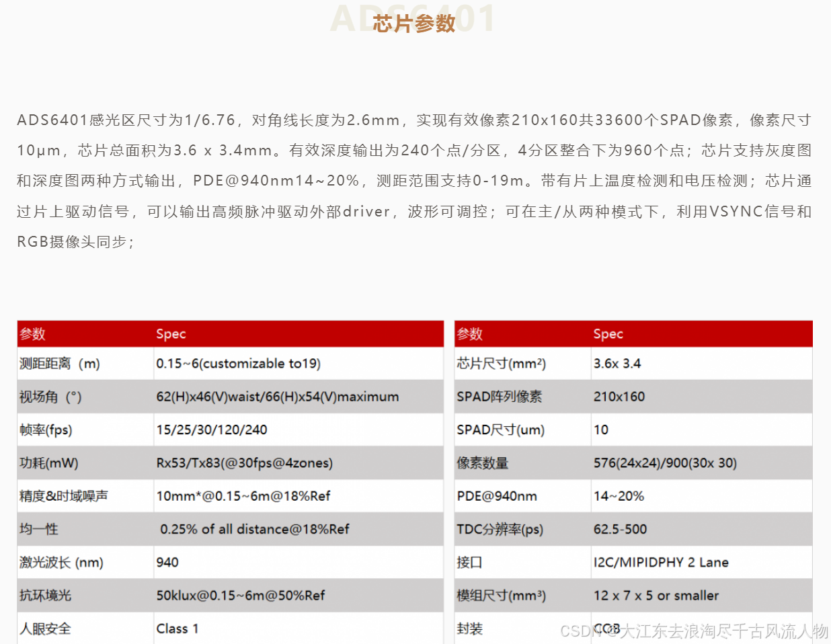The height and width of the screenshot is (644, 831).
Task: Click the 14~20% PDE value in table
Action: 619,496
